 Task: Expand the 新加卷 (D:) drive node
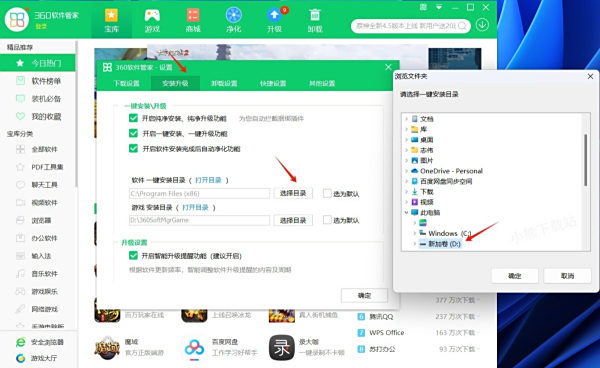pyautogui.click(x=414, y=244)
